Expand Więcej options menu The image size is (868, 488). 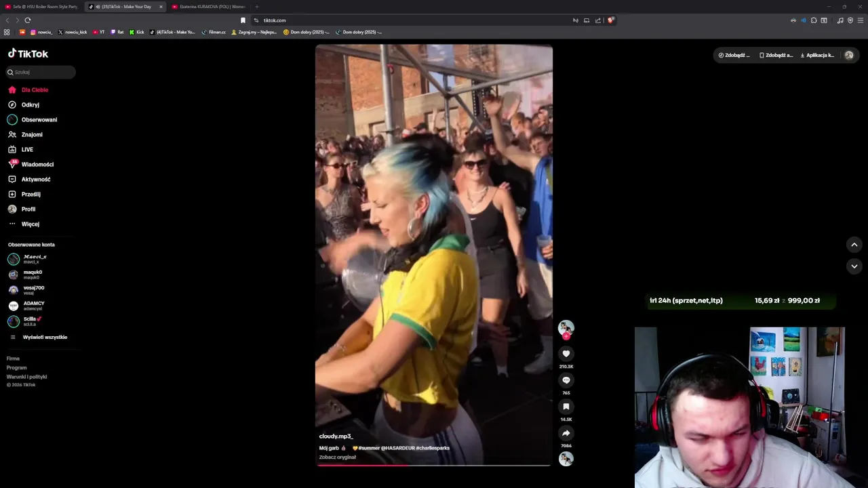click(x=24, y=224)
